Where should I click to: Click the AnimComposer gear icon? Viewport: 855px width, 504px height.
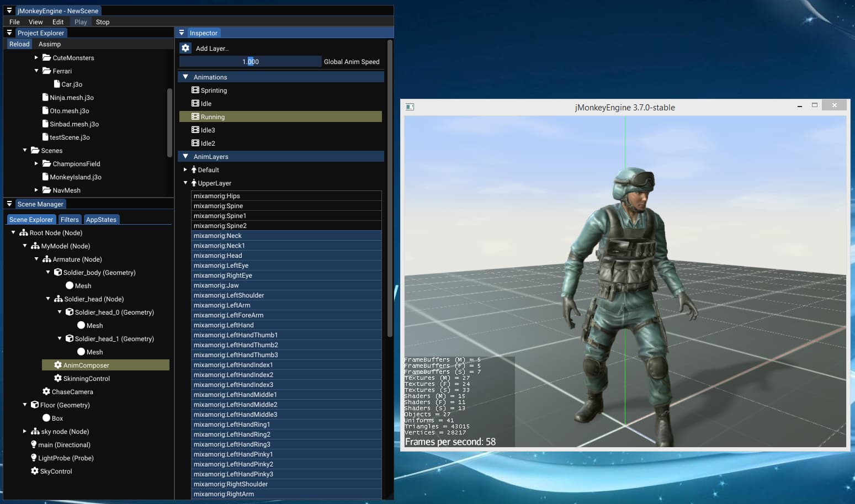point(58,365)
